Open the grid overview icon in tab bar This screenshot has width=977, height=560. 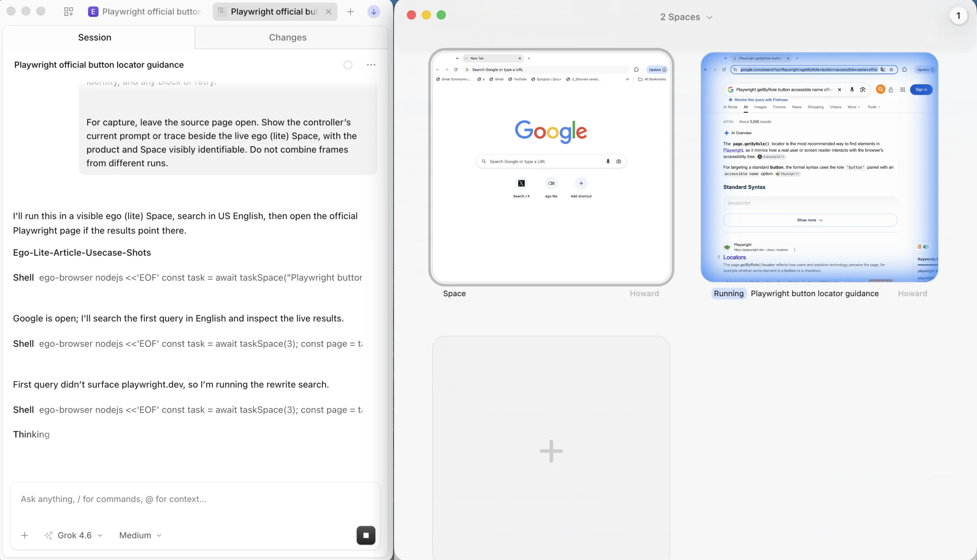[68, 12]
